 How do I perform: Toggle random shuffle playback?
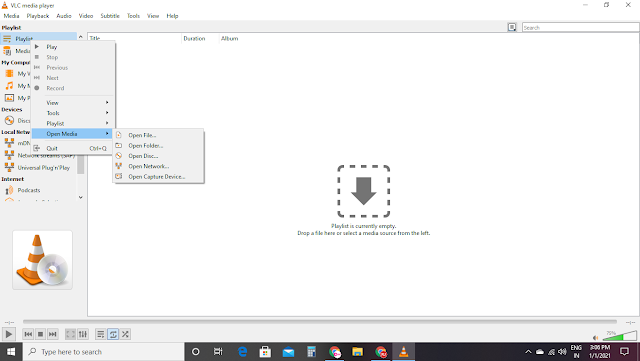pyautogui.click(x=125, y=334)
